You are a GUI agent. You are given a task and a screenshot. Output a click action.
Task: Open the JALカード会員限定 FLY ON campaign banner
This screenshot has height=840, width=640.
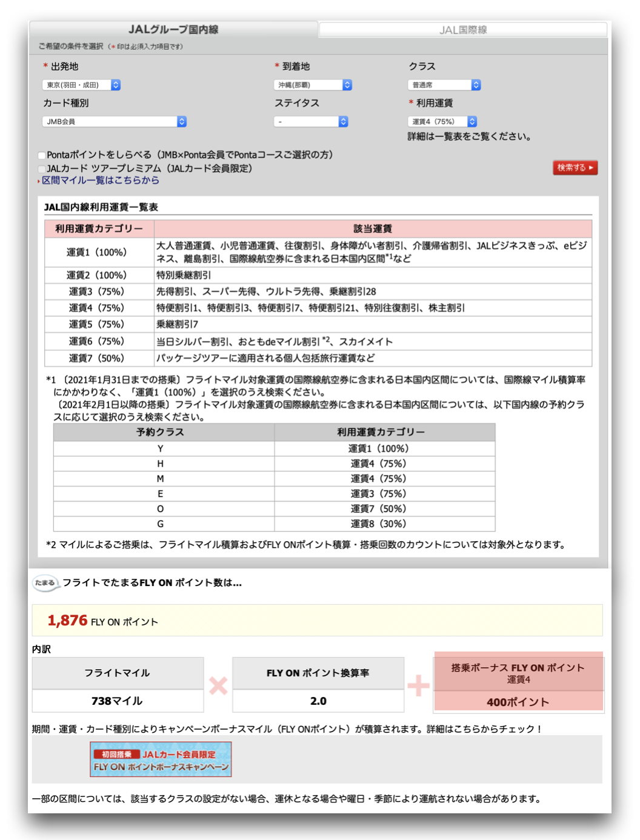tap(161, 759)
